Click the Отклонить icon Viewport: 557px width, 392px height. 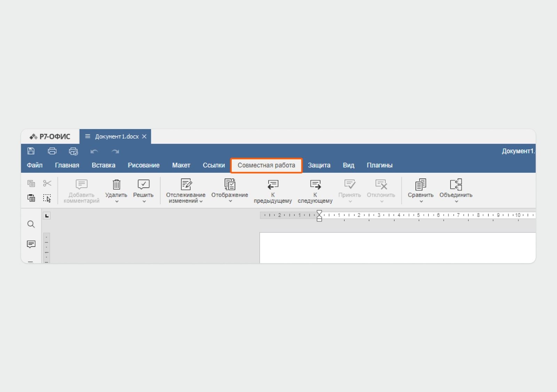click(381, 184)
